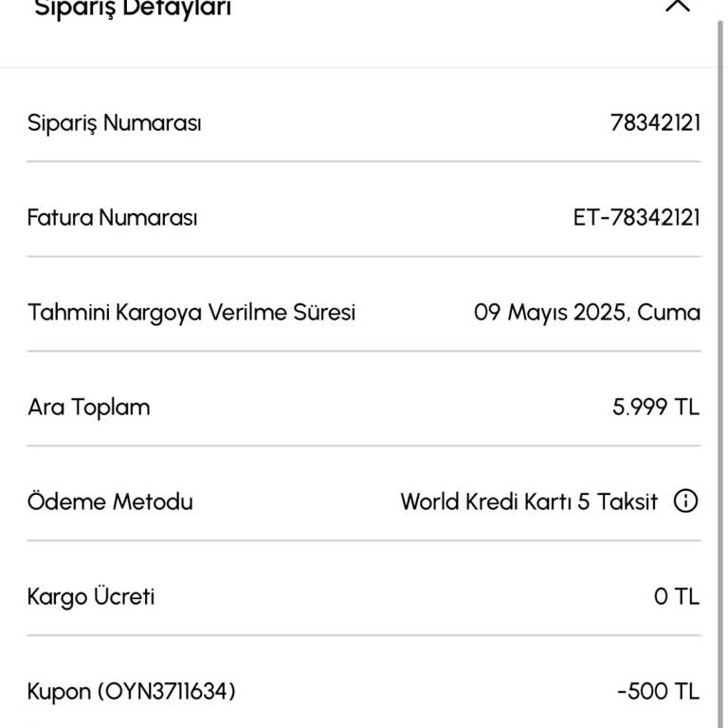Click invoice number ET-78342121

636,218
